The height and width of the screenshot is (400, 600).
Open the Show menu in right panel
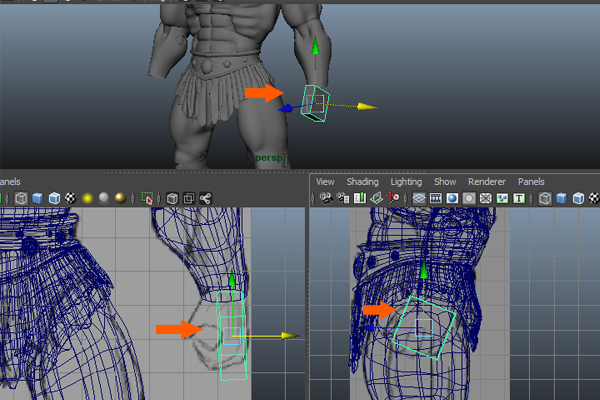445,182
